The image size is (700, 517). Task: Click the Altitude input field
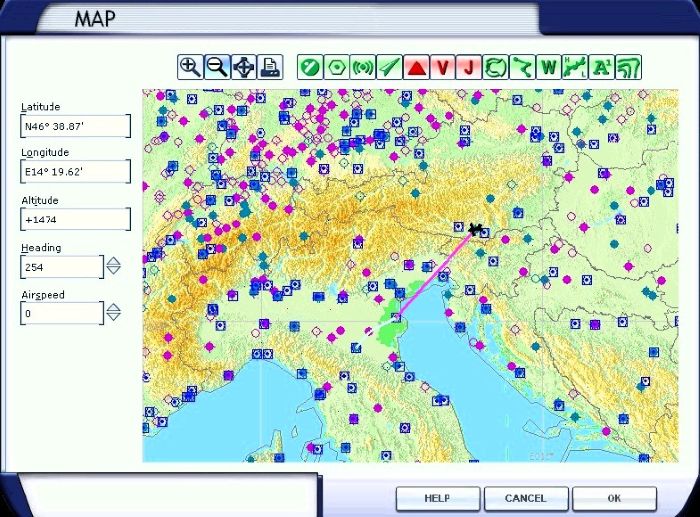point(76,219)
